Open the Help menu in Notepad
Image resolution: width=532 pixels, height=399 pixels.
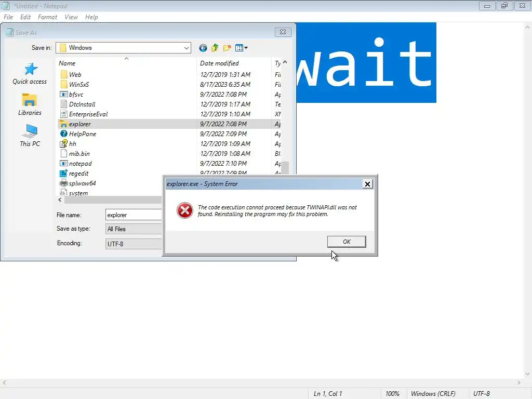(x=91, y=17)
